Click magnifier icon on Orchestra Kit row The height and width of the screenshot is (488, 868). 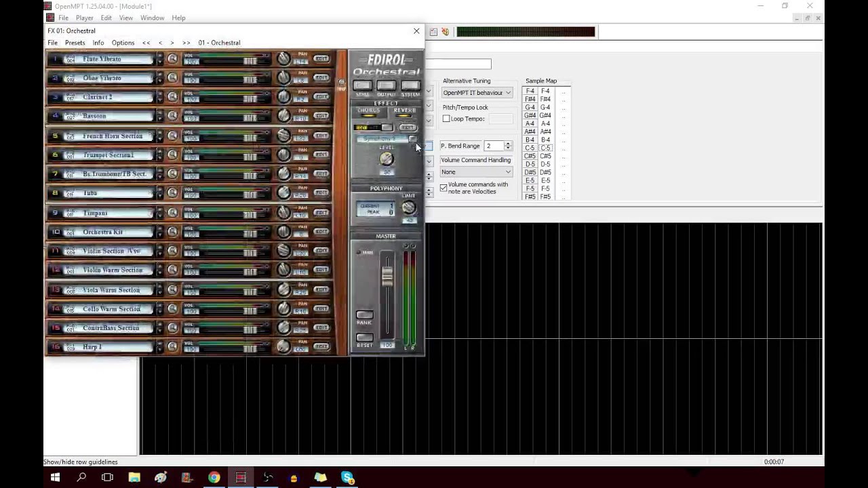pyautogui.click(x=172, y=232)
